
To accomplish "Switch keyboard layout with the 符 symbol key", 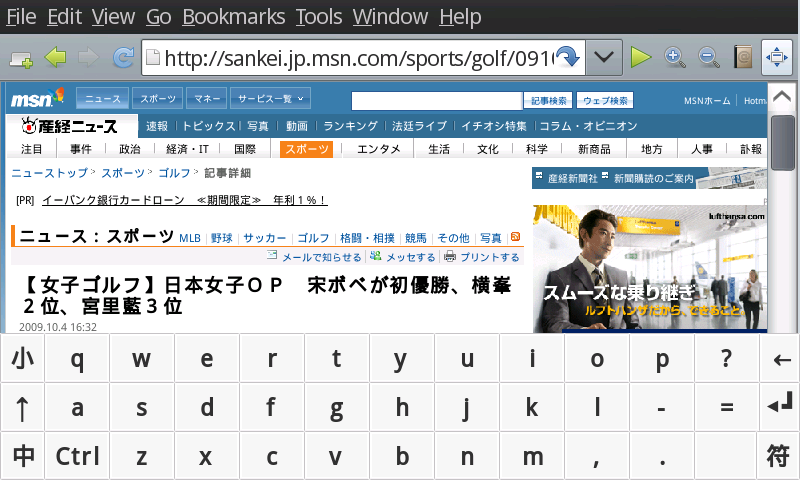I will point(777,456).
